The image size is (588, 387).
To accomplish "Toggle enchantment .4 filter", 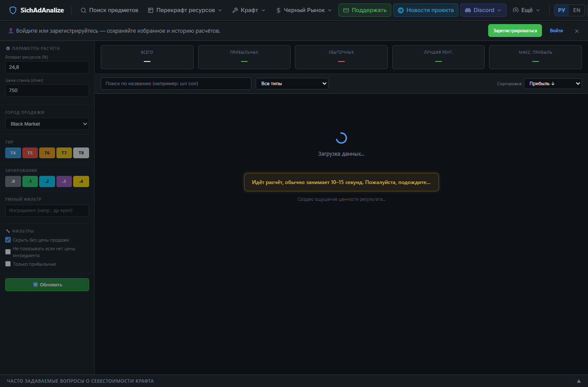I will click(x=81, y=181).
